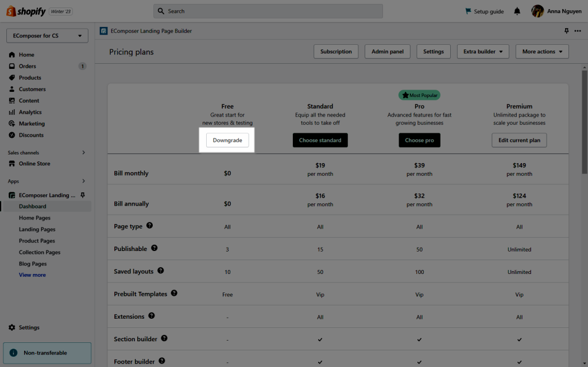
Task: Click the Shopify logo
Action: (26, 11)
